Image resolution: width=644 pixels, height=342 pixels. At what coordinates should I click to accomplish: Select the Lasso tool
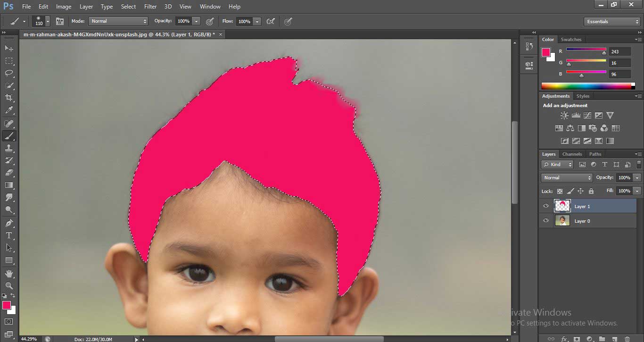coord(8,74)
